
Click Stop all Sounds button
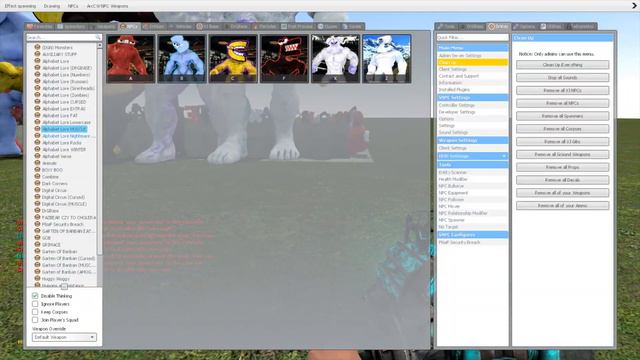[x=562, y=78]
